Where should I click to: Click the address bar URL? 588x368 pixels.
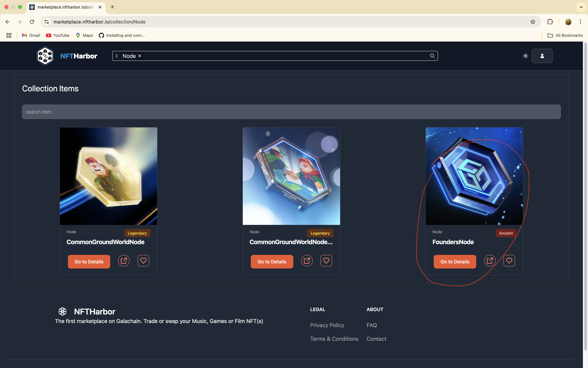(99, 22)
